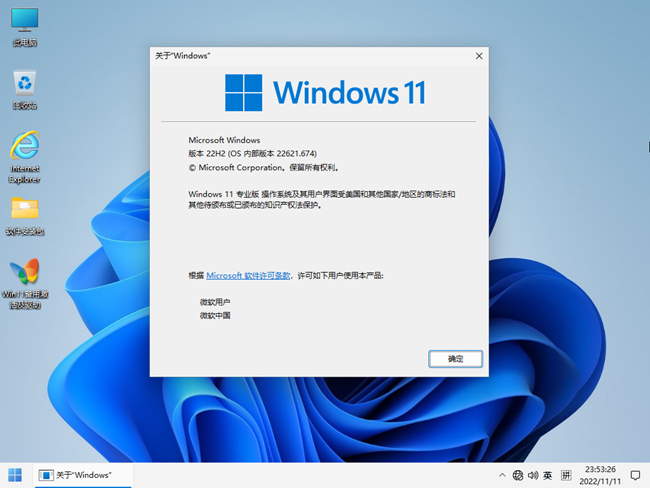Open the Win11 activation tool shortcut
The height and width of the screenshot is (488, 650).
(x=25, y=284)
